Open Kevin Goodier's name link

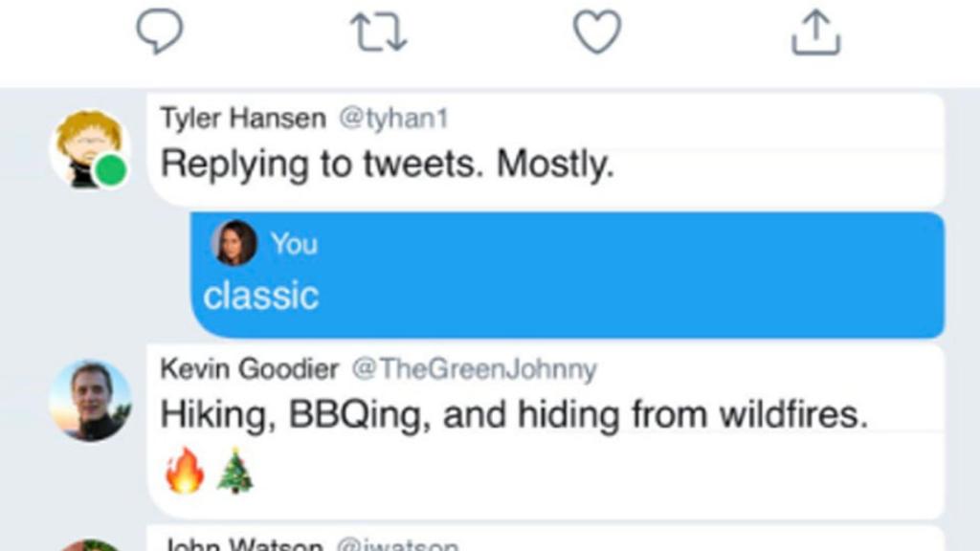(249, 368)
